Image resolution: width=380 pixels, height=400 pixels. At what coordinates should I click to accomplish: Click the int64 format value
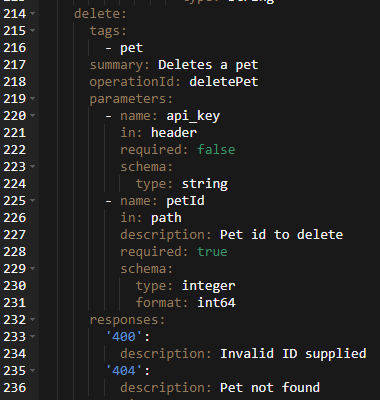pos(216,303)
